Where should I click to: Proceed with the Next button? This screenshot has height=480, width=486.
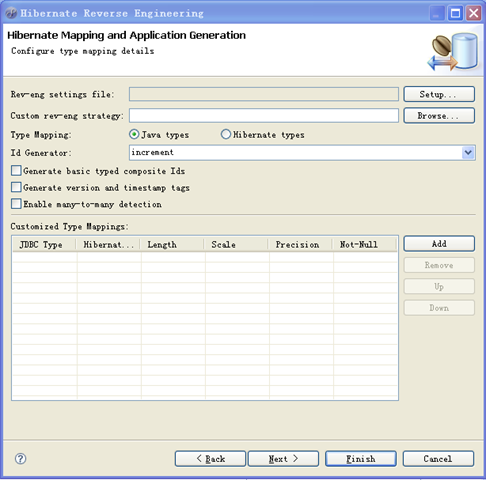pyautogui.click(x=283, y=459)
